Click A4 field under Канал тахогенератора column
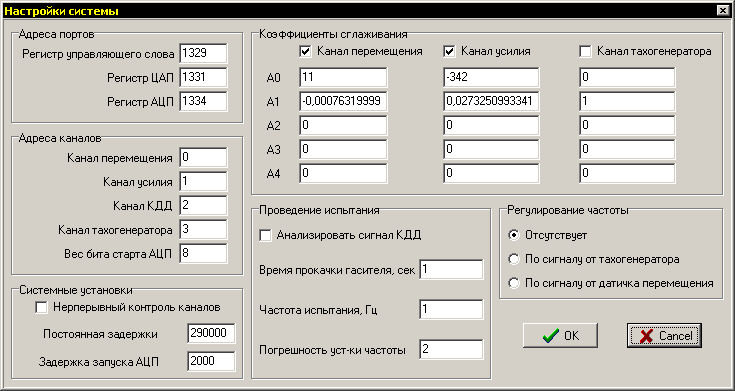Viewport: 735px width, 391px height. pyautogui.click(x=627, y=173)
